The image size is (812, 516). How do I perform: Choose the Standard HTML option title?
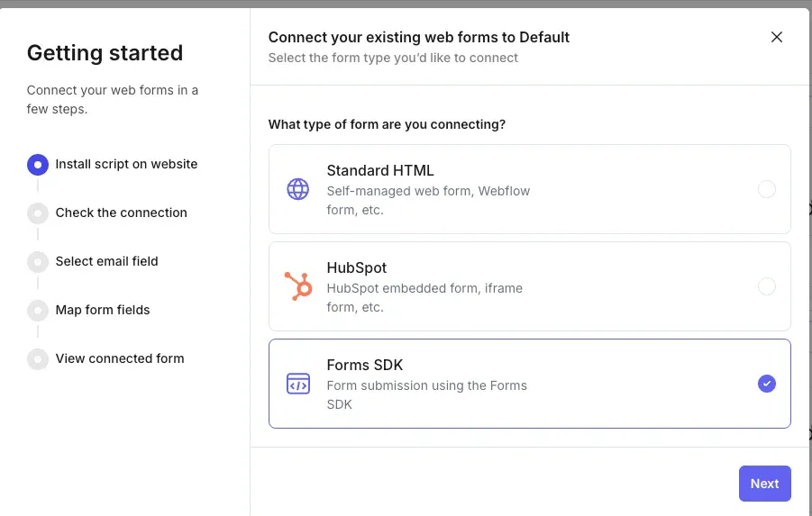point(379,170)
